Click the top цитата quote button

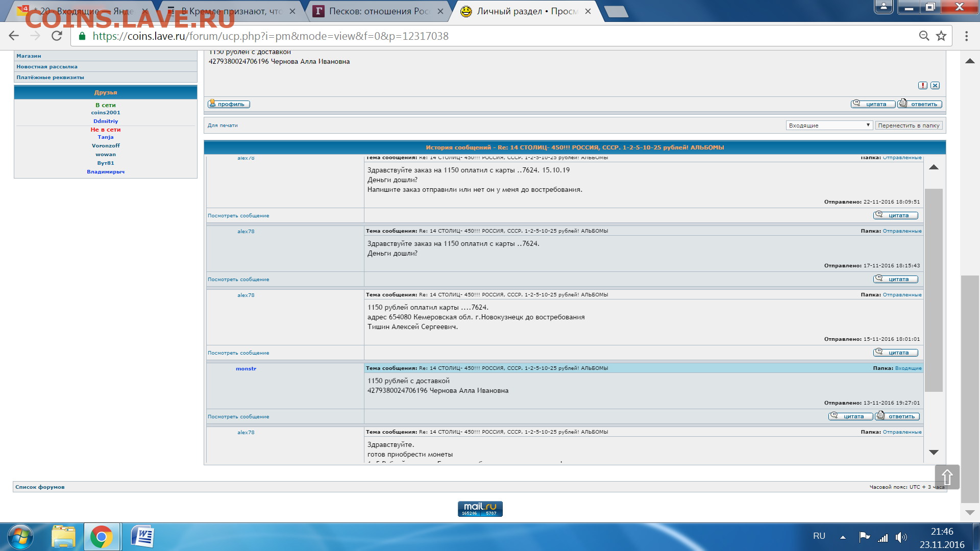click(873, 104)
